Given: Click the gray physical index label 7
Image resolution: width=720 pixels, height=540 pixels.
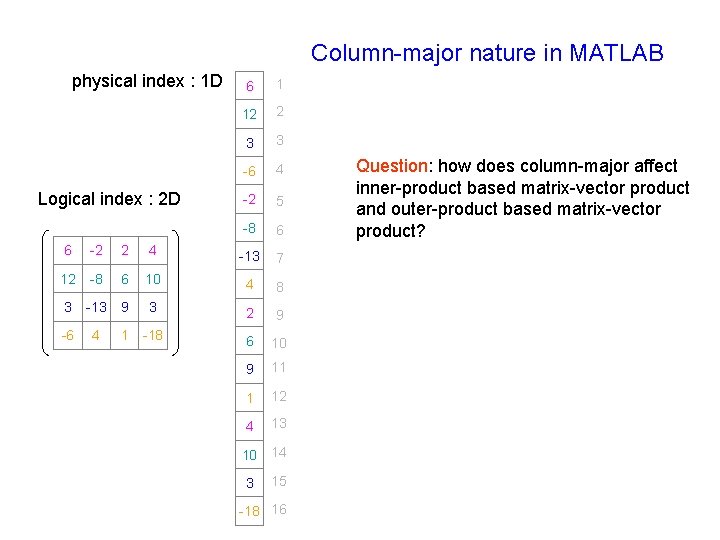Looking at the screenshot, I should (x=280, y=258).
